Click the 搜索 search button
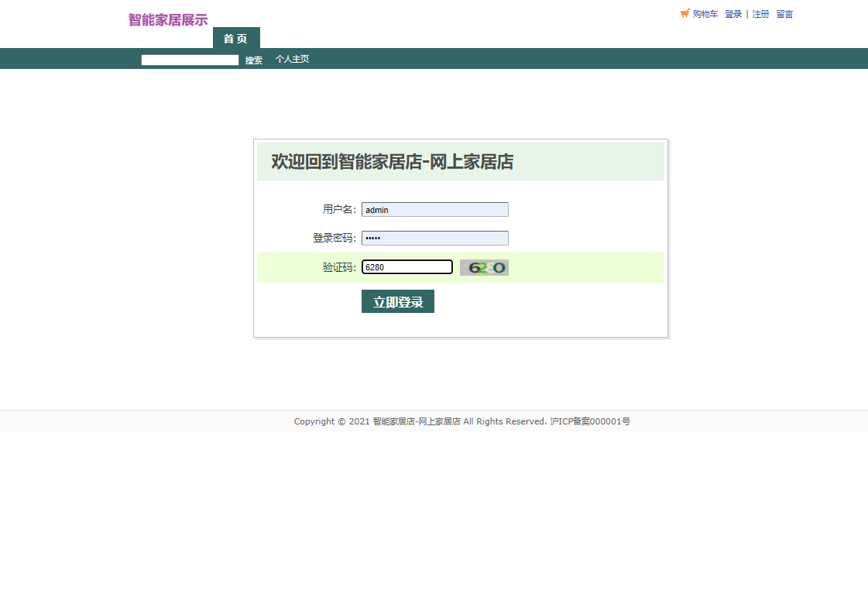Viewport: 868px width, 615px height. 253,60
